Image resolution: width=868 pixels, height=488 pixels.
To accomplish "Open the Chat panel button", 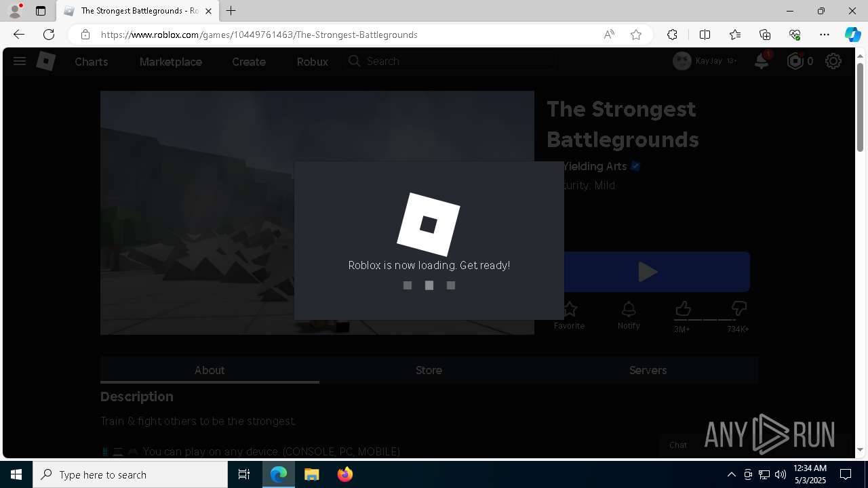I will pos(678,445).
